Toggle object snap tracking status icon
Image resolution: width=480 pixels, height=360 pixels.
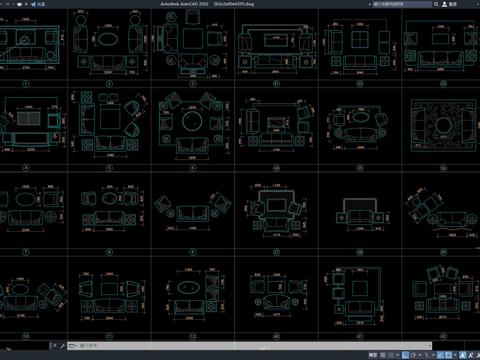441,355
